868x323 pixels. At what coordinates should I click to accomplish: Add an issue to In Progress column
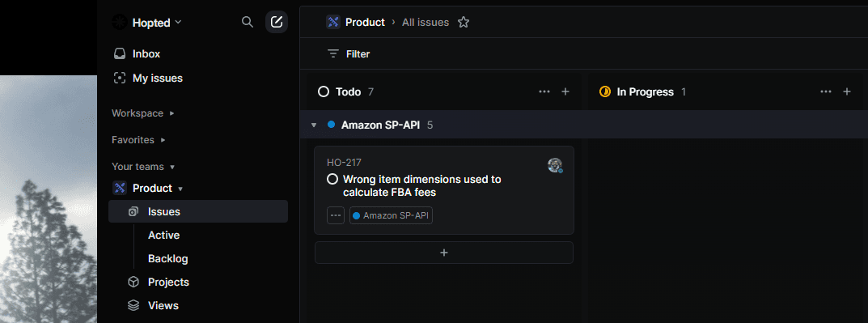pos(846,91)
